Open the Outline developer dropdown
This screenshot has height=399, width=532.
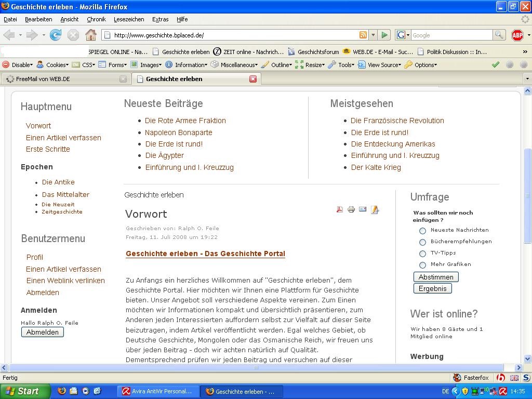(x=276, y=65)
